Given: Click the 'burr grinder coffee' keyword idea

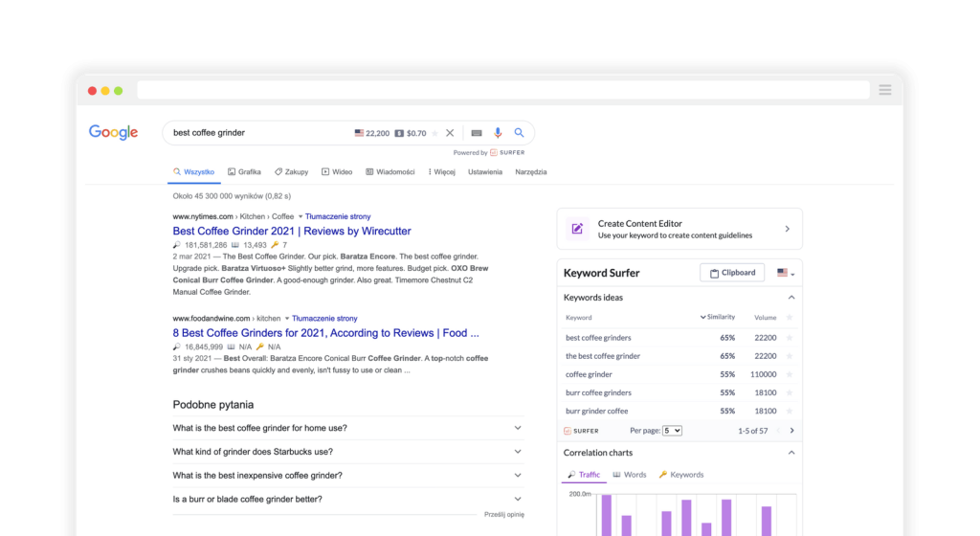Looking at the screenshot, I should point(597,411).
